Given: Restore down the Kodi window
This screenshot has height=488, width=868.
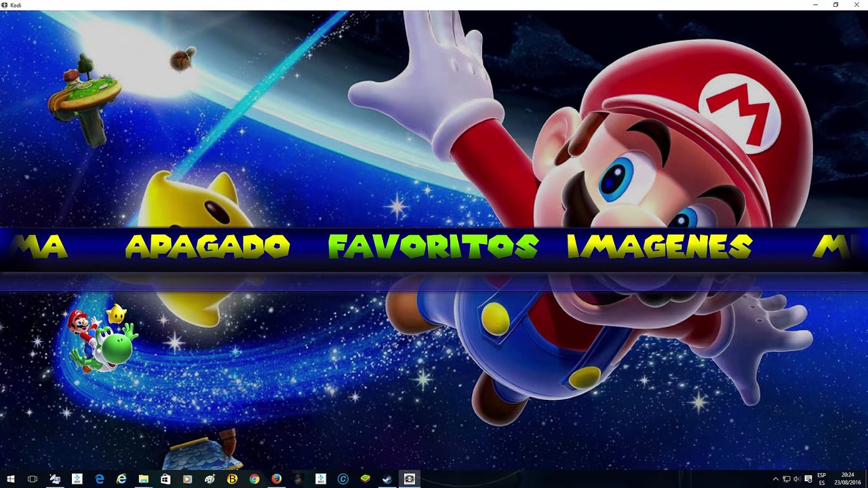Looking at the screenshot, I should point(835,5).
